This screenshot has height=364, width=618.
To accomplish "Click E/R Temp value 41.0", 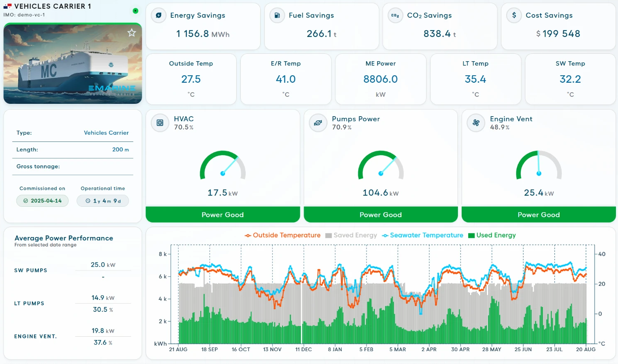I will pos(285,79).
